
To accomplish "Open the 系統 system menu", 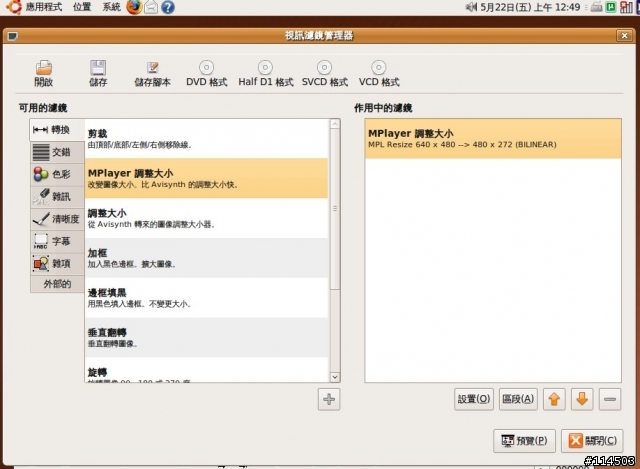I will click(111, 7).
